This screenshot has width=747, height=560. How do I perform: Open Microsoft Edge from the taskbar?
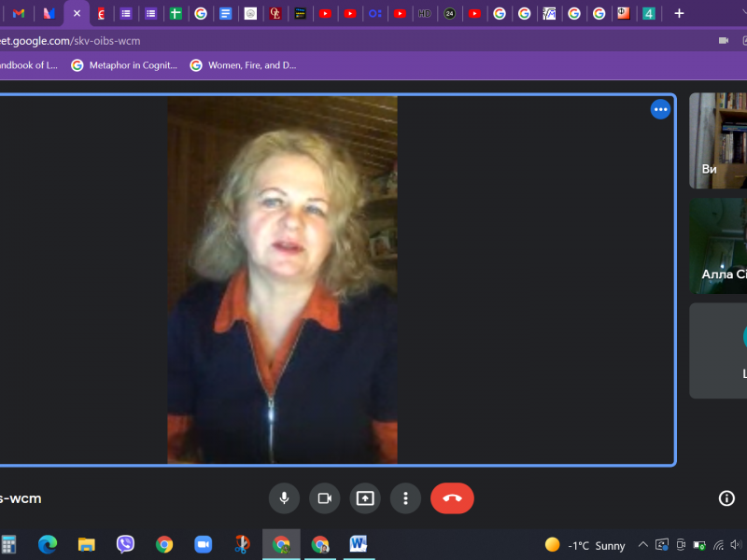click(48, 544)
